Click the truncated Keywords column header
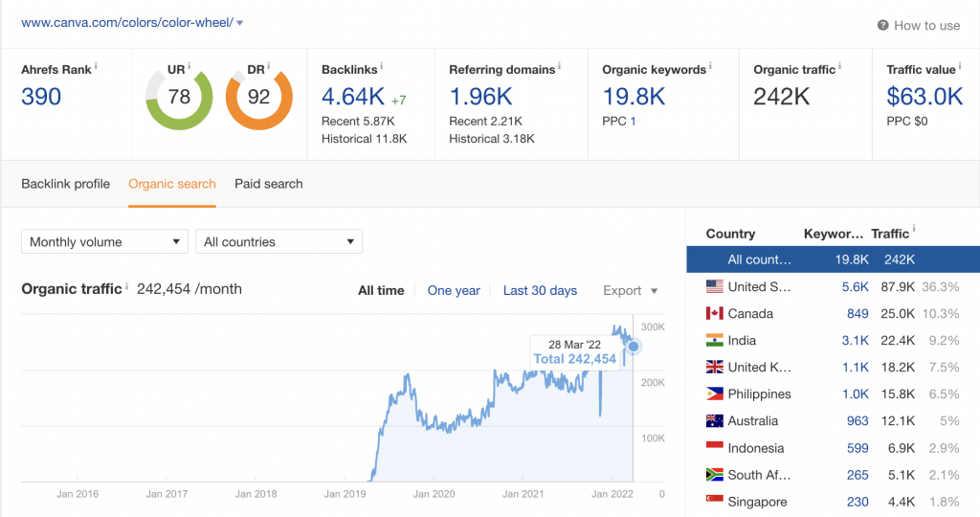Image resolution: width=980 pixels, height=517 pixels. (834, 234)
